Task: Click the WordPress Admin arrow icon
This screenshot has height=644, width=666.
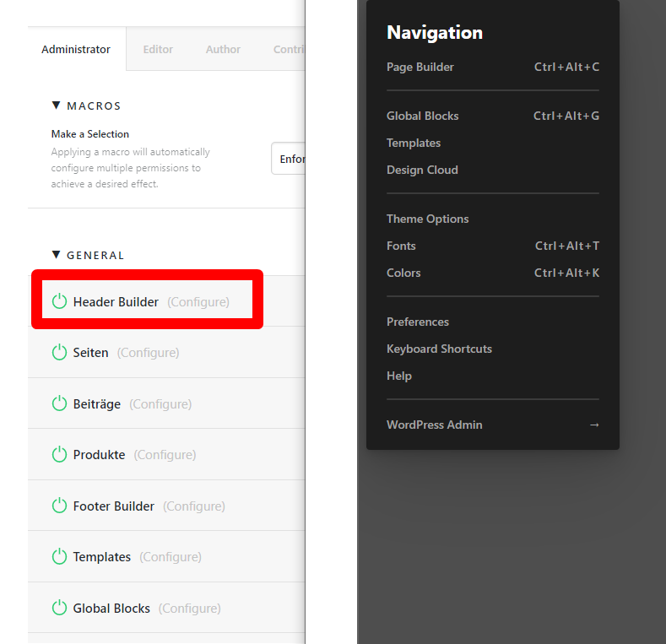Action: [594, 425]
